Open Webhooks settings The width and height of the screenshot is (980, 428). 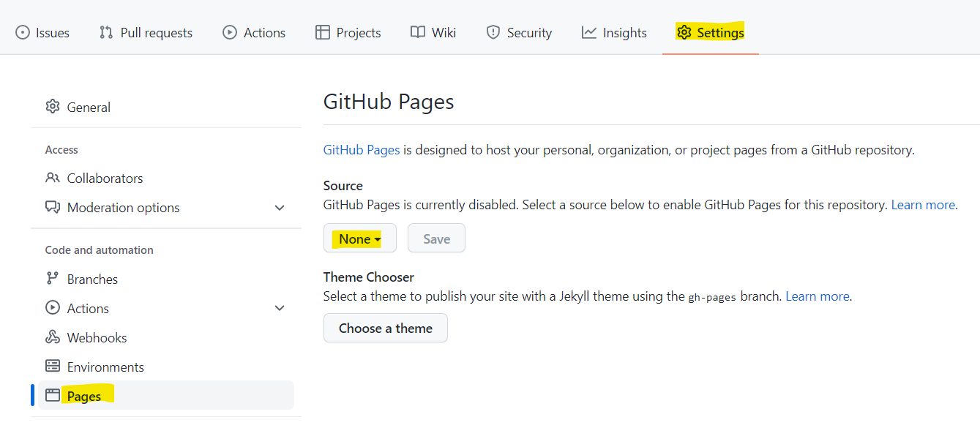pyautogui.click(x=166, y=337)
